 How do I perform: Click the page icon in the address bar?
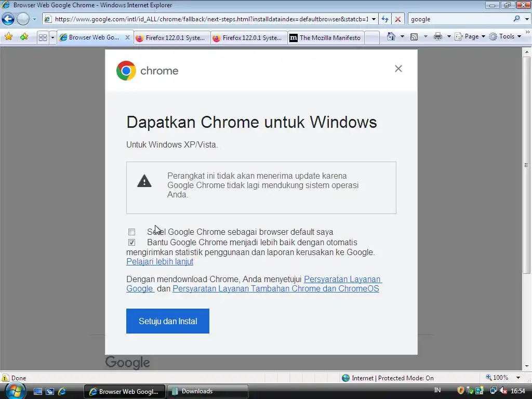pyautogui.click(x=48, y=19)
